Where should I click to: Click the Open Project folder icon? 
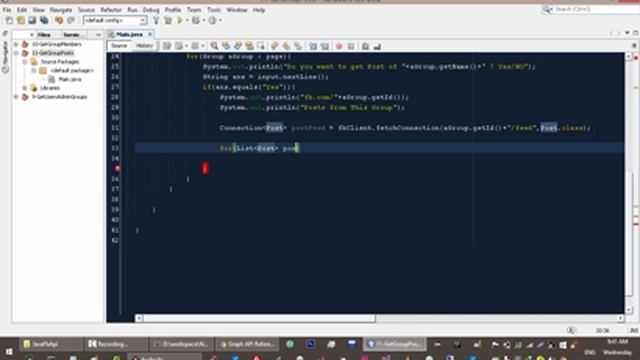tap(20, 20)
